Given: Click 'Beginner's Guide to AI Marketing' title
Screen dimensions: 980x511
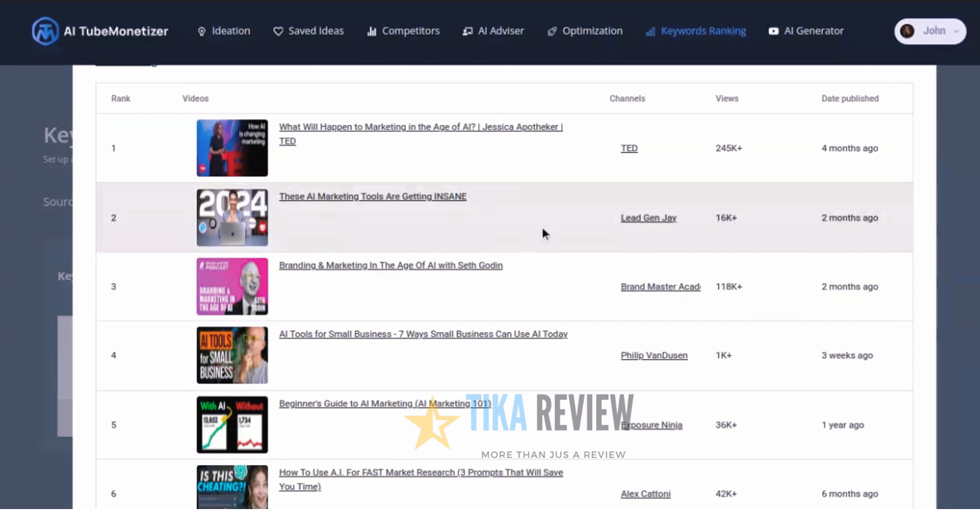Looking at the screenshot, I should click(x=384, y=404).
